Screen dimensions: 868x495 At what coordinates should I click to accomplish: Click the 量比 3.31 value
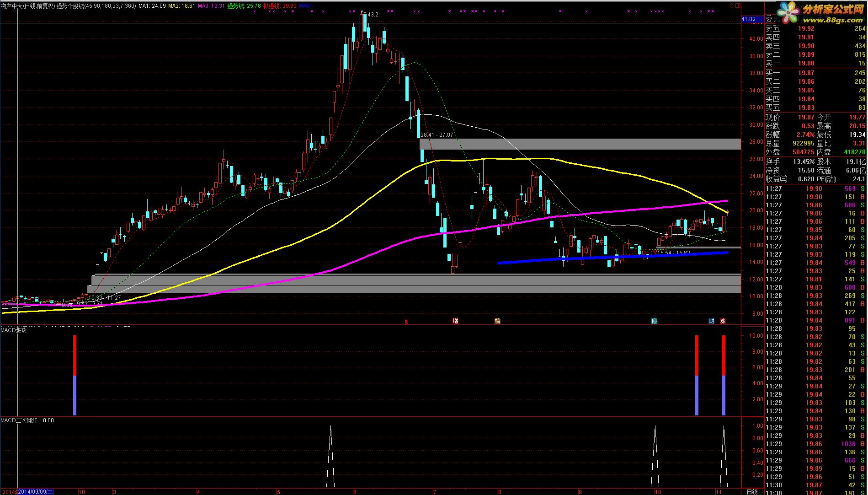pos(859,143)
